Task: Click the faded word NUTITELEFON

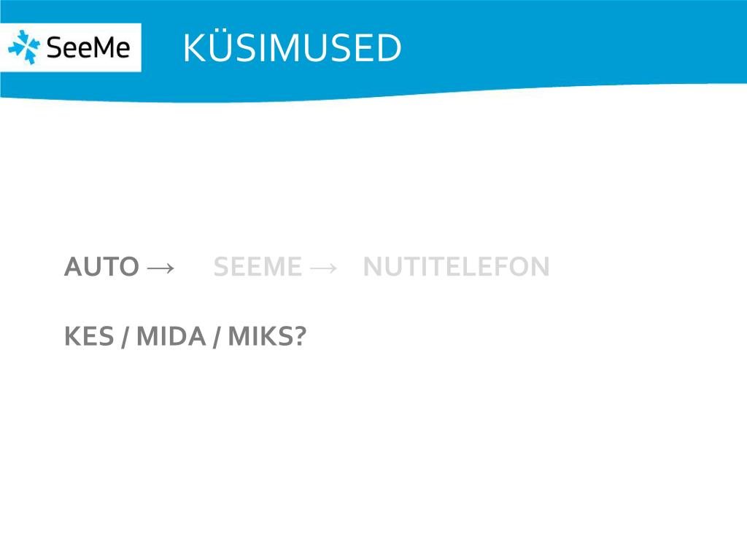Action: (x=457, y=267)
